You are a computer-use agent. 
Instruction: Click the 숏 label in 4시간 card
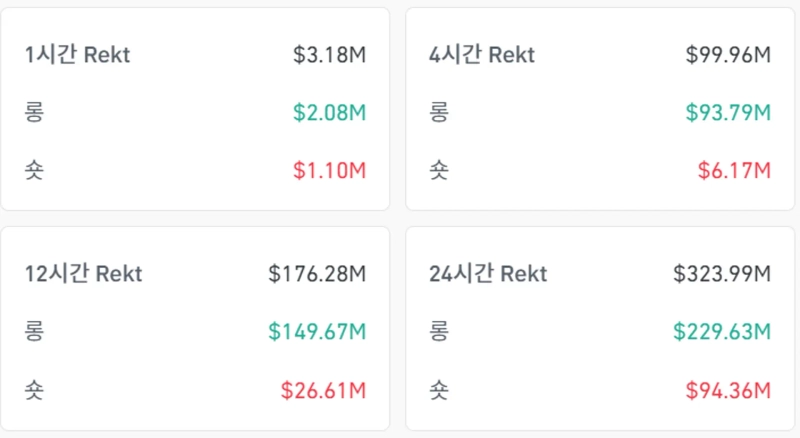tap(438, 170)
